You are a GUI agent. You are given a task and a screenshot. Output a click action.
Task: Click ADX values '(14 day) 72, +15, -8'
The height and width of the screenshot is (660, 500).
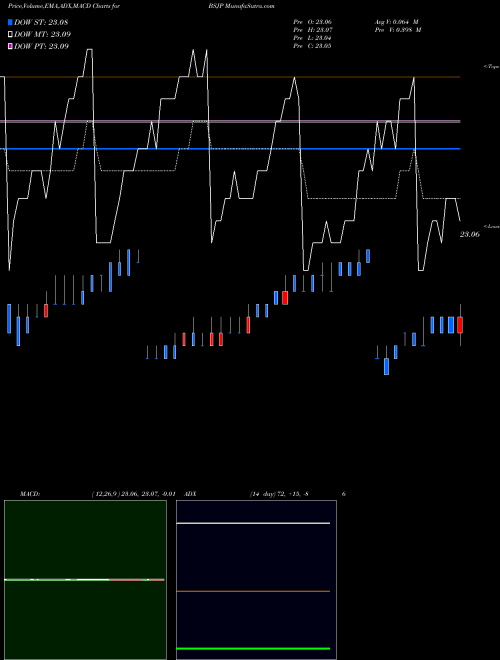[x=279, y=494]
